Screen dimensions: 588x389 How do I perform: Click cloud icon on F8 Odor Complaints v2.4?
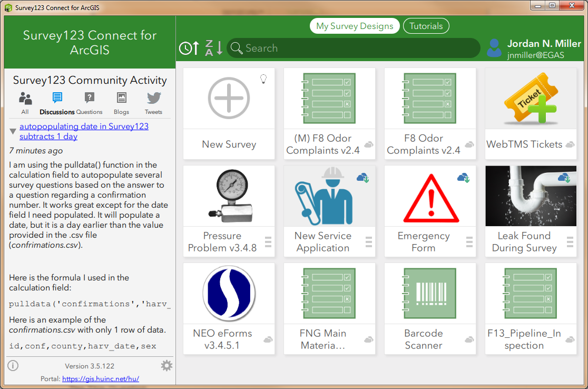(469, 144)
